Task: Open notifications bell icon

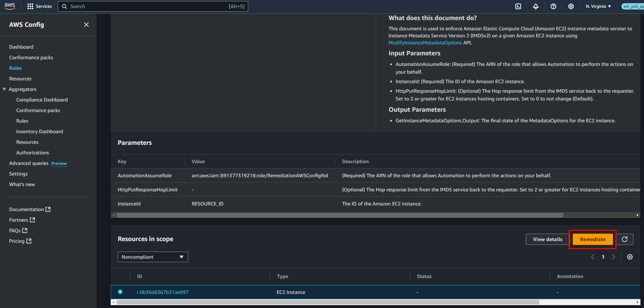Action: 536,6
